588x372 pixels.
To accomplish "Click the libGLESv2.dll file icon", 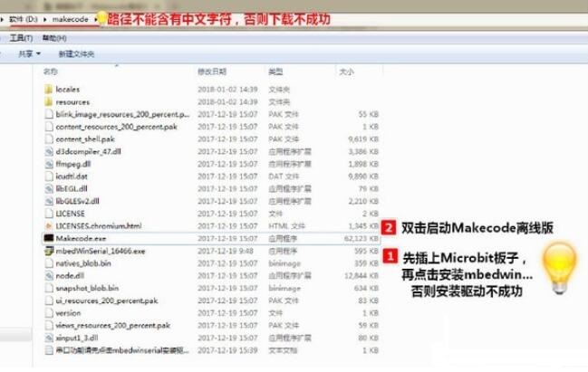I will (49, 201).
